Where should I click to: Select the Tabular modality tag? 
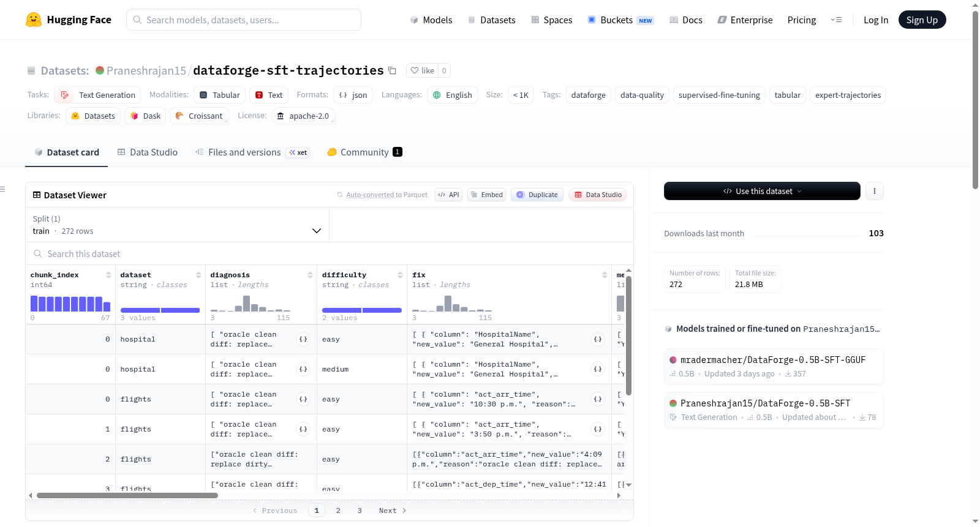click(x=220, y=95)
